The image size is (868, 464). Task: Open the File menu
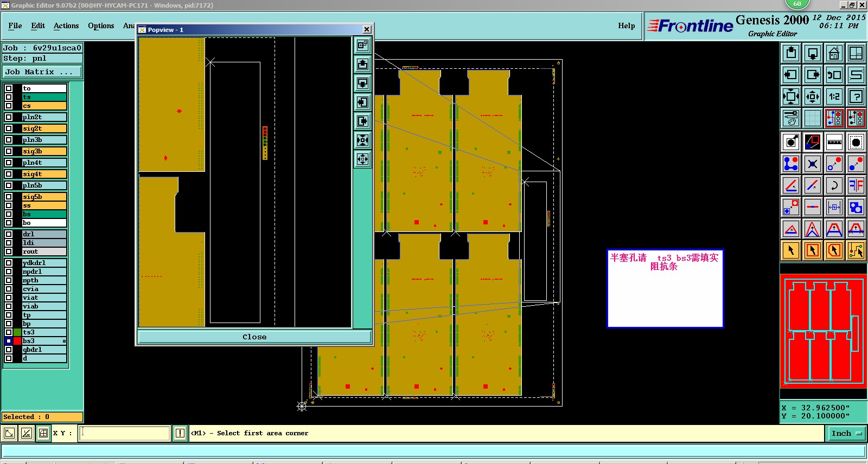15,25
